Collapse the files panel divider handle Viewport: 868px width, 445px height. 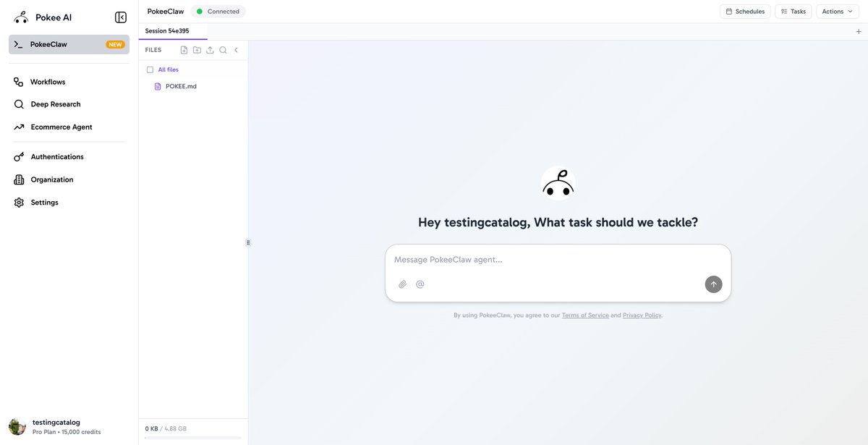point(248,242)
